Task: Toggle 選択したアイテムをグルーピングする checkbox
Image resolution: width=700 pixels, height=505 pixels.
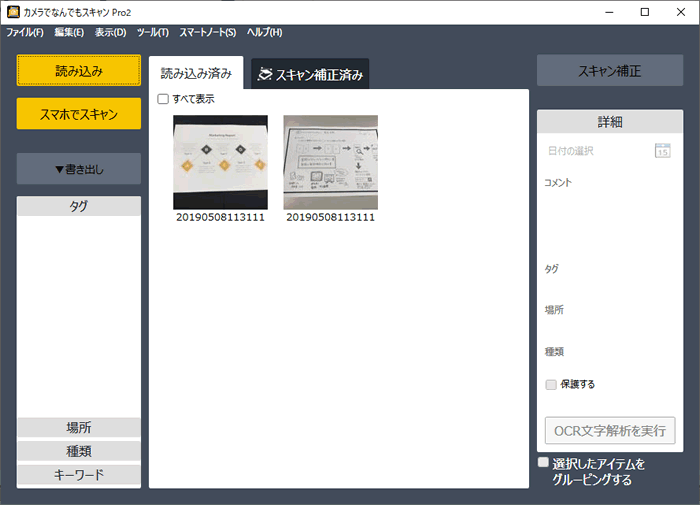Action: coord(543,463)
